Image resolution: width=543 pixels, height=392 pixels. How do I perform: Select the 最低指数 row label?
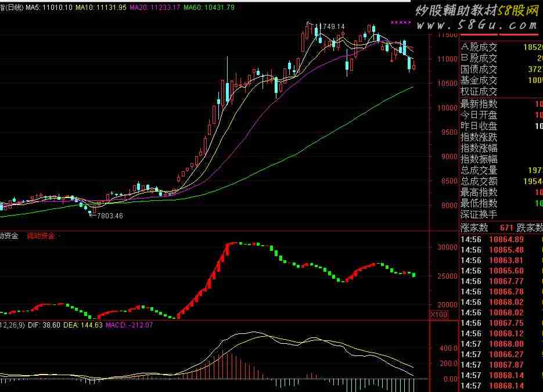[479, 203]
